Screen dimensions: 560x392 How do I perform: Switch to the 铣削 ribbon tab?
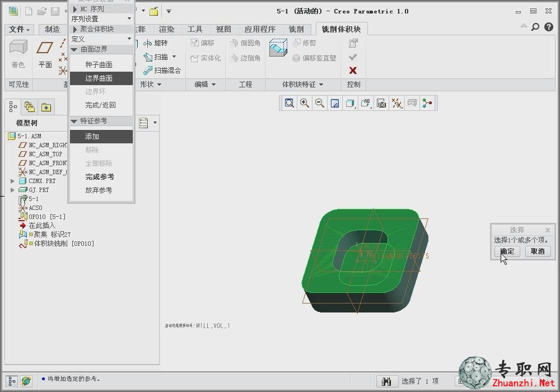tap(296, 29)
